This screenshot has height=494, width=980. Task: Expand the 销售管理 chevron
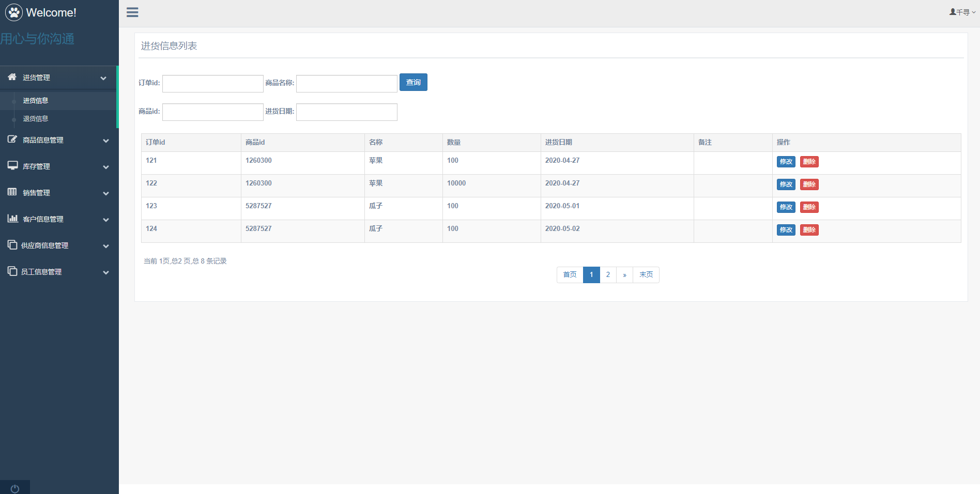point(106,193)
